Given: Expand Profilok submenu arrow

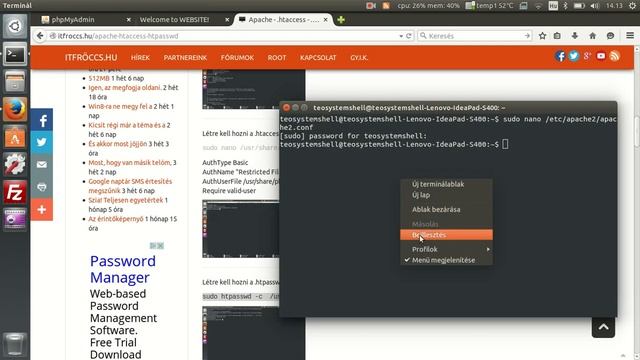Looking at the screenshot, I should [488, 249].
